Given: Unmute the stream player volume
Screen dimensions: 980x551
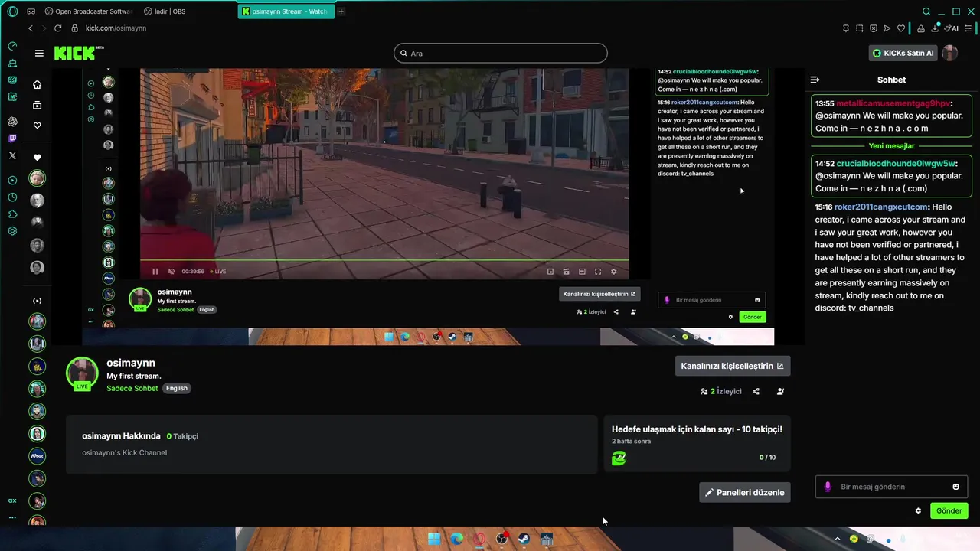Looking at the screenshot, I should 171,271.
